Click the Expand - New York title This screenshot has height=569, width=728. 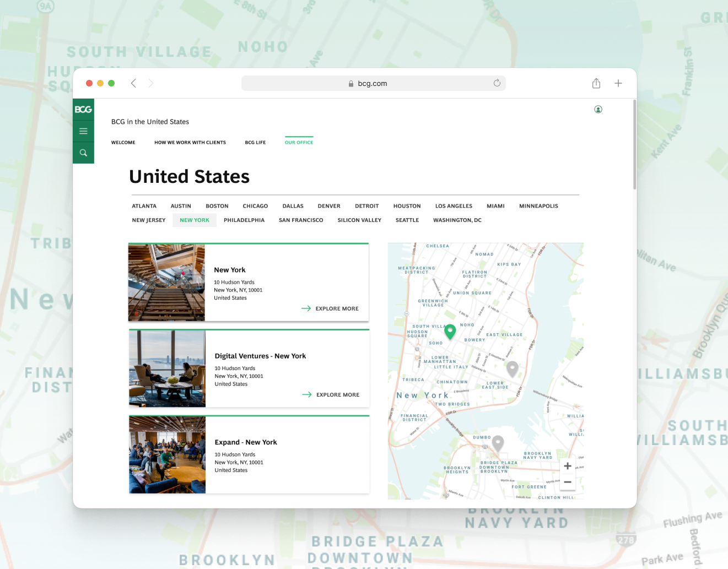tap(246, 442)
